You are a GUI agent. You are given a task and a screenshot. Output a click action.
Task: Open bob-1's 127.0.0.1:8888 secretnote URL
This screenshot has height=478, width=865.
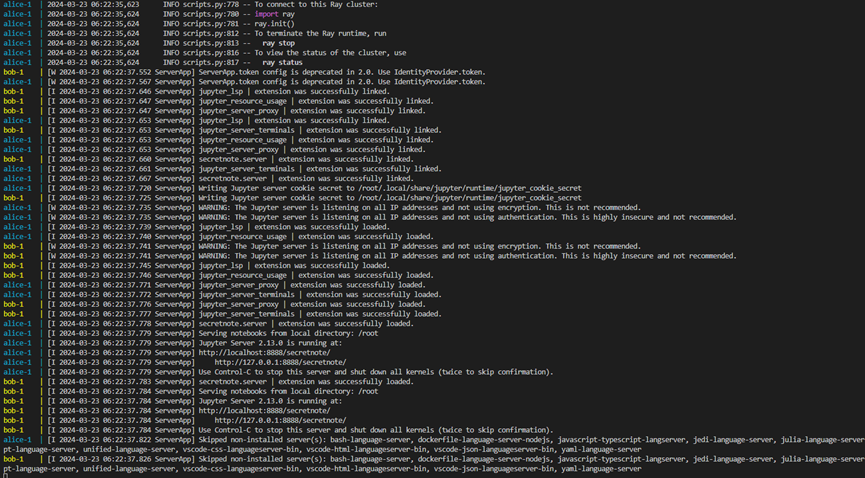pos(280,420)
